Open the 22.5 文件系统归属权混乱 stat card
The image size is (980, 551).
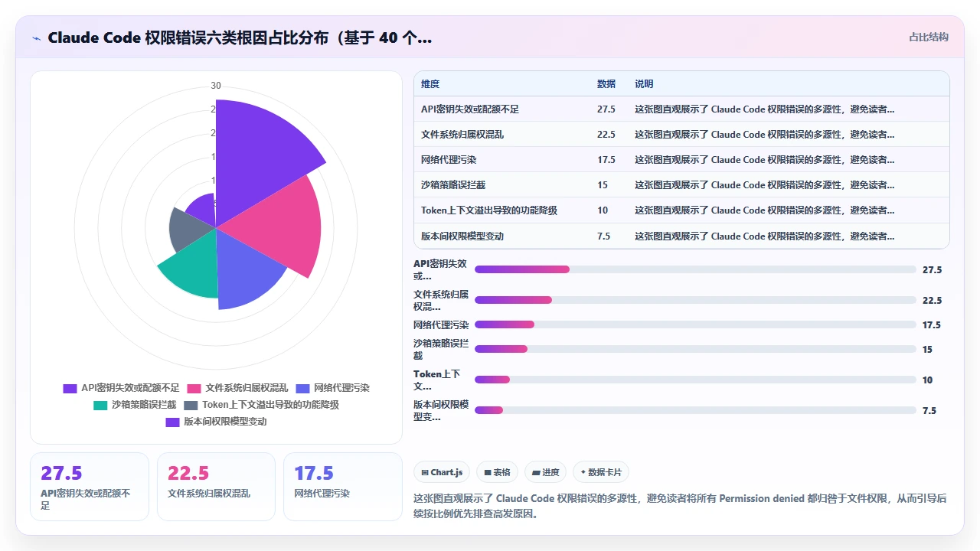[x=216, y=487]
